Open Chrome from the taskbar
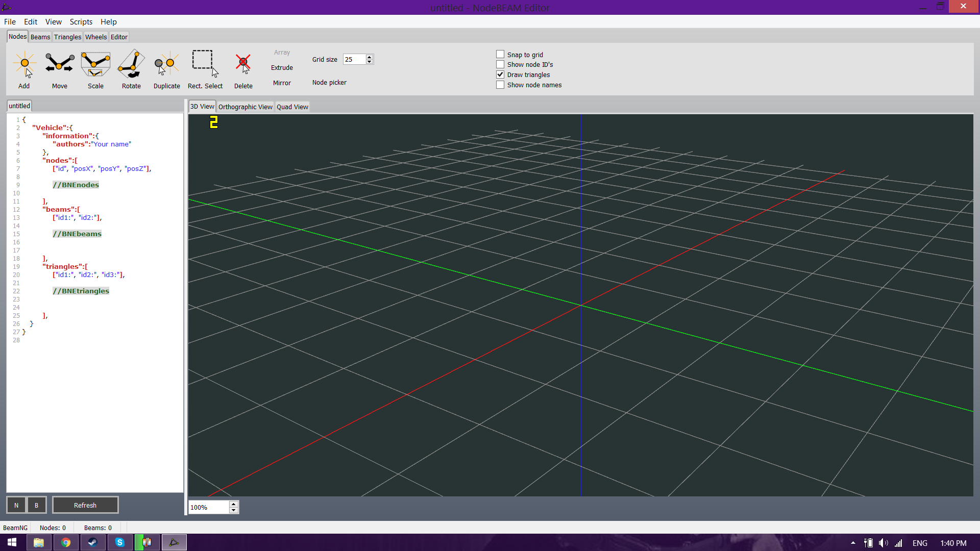This screenshot has height=551, width=980. click(66, 542)
